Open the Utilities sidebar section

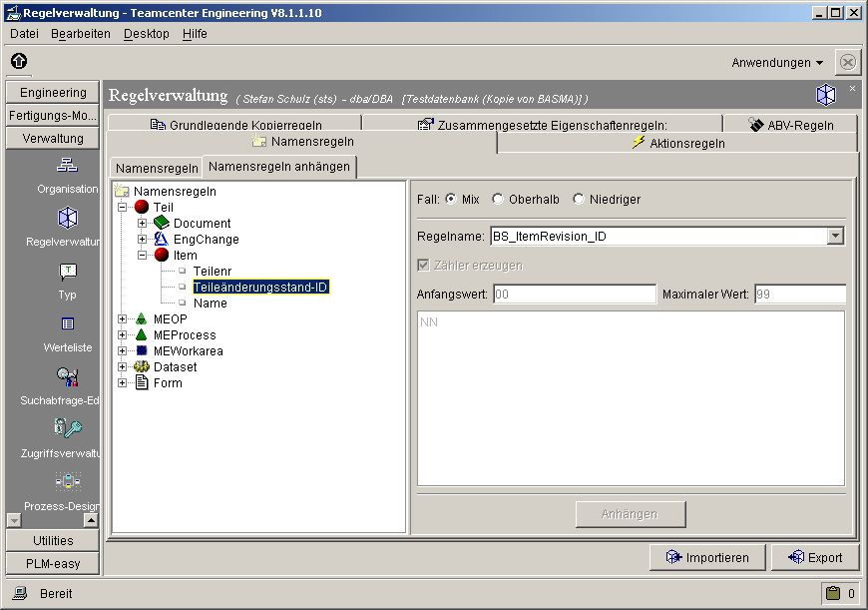point(53,540)
